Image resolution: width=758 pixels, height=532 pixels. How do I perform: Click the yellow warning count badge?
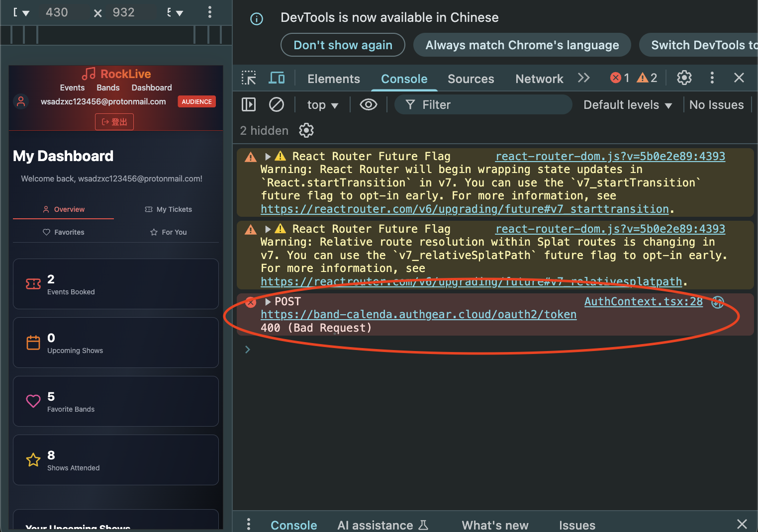tap(647, 78)
